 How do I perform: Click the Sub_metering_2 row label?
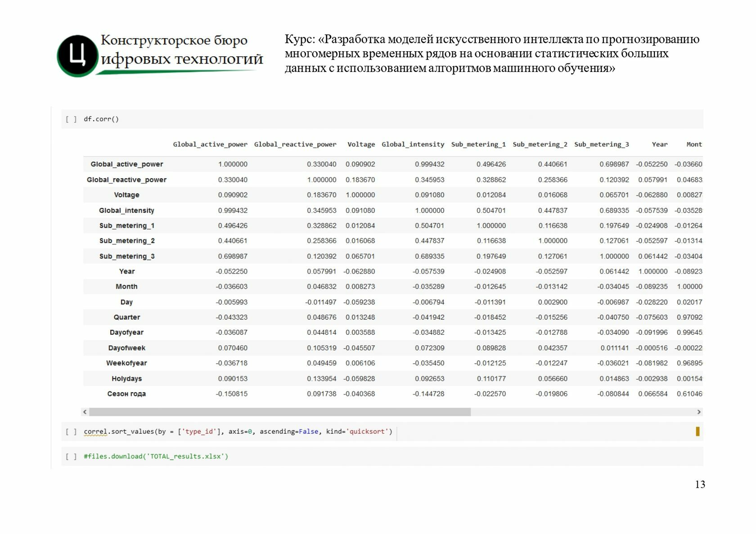click(127, 241)
